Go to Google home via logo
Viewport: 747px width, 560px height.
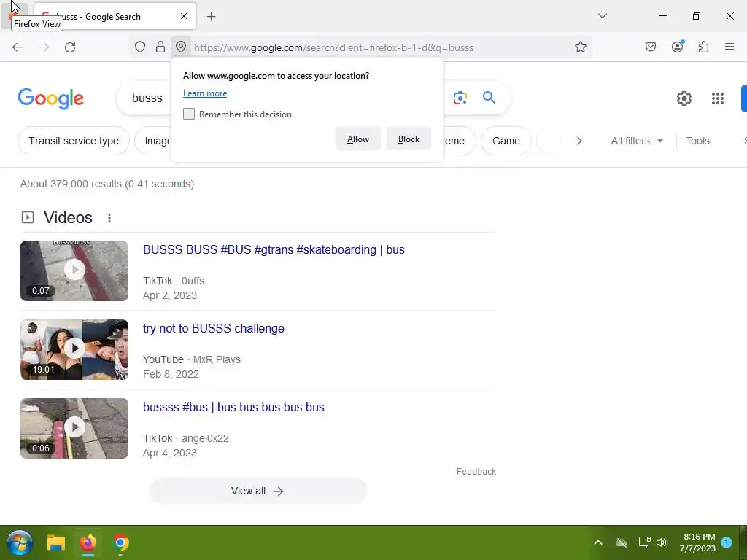tap(51, 98)
